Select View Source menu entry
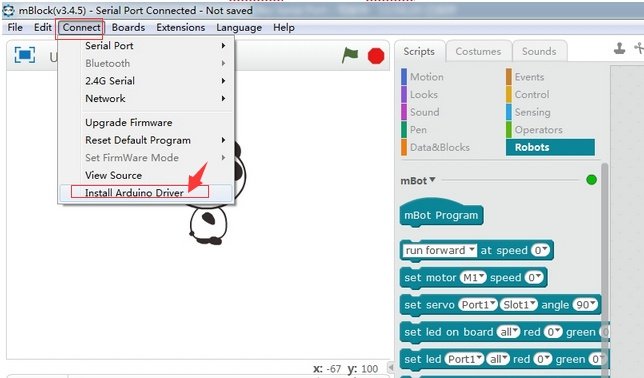 [146, 175]
